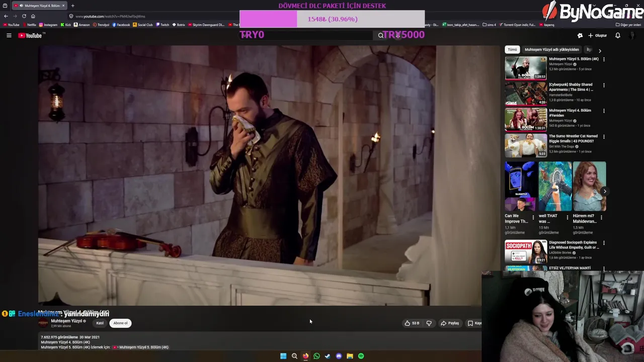Open Discord from the taskbar
Screen dimensions: 644x362
[x=339, y=356]
